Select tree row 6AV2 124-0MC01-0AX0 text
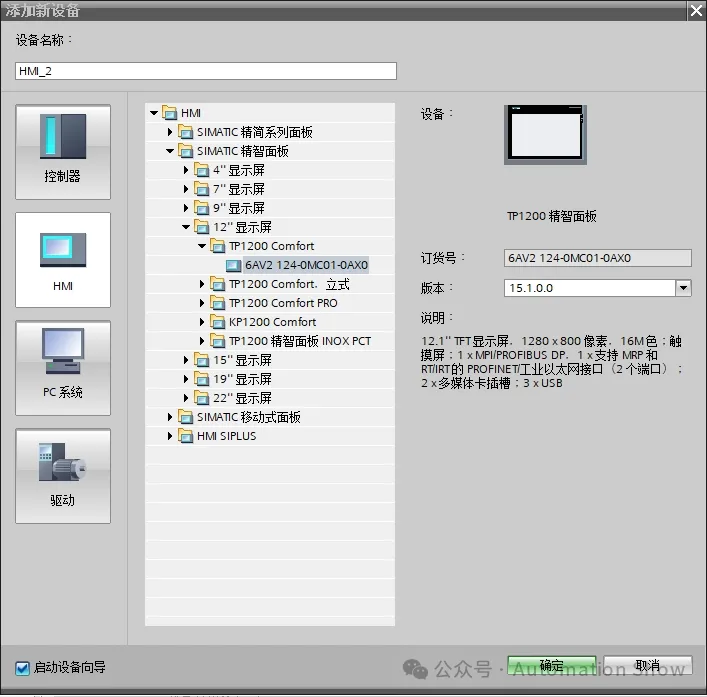This screenshot has width=707, height=697. [x=307, y=265]
